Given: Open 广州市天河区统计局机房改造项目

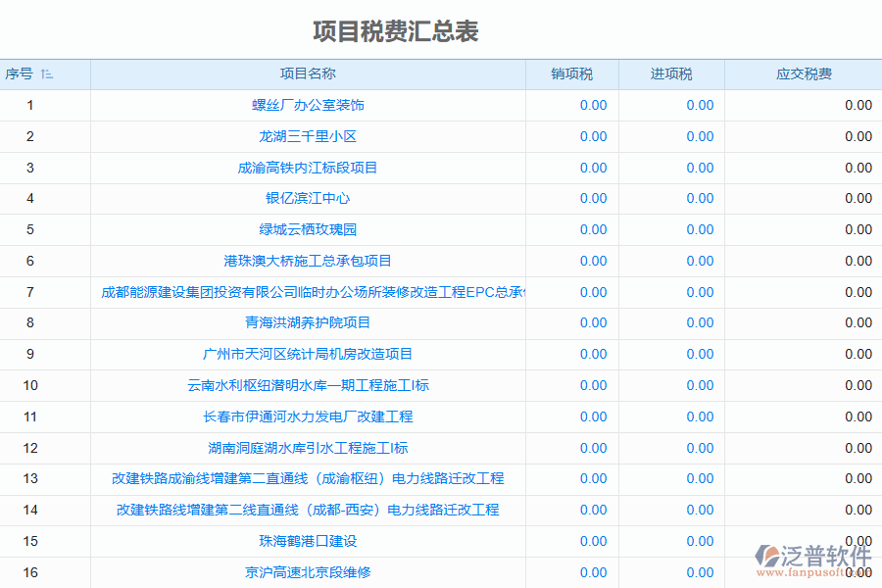Looking at the screenshot, I should pos(308,354).
